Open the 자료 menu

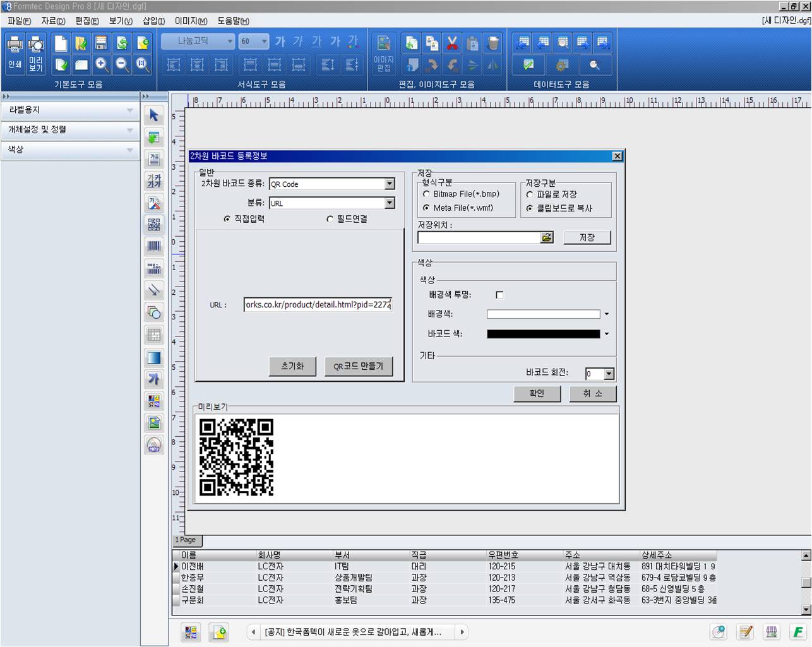click(x=53, y=21)
